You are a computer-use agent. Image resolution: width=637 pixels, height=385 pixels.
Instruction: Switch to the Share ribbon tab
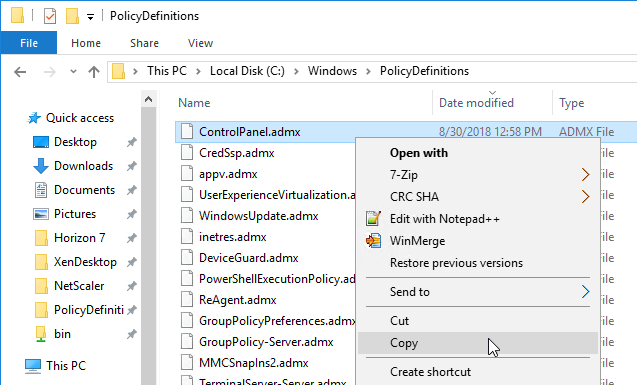144,43
